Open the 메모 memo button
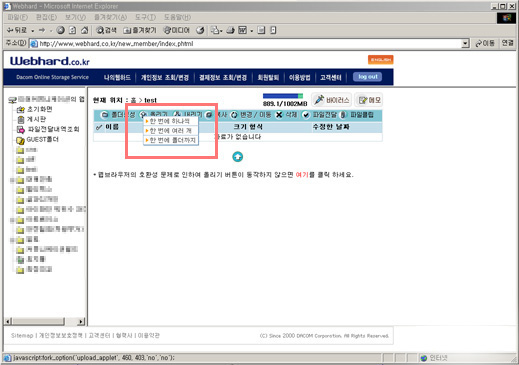This screenshot has height=365, width=519. [x=369, y=100]
